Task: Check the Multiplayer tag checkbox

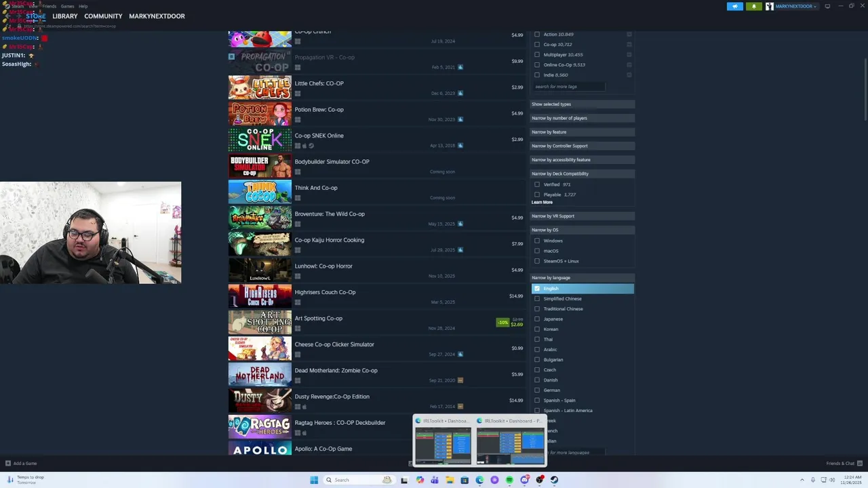Action: click(x=537, y=55)
